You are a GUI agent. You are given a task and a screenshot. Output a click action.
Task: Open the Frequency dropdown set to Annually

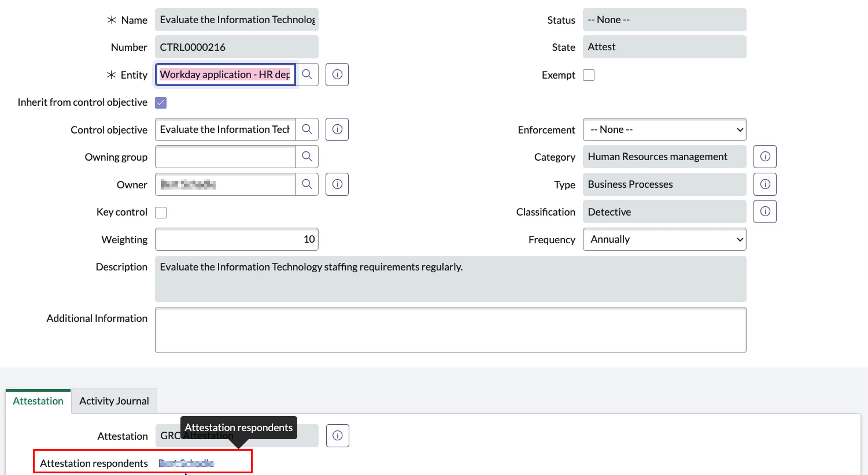coord(664,239)
